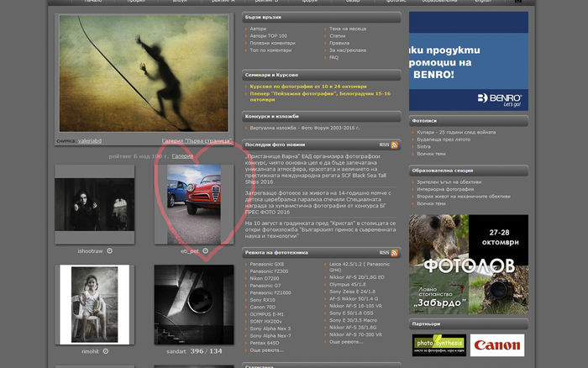Viewport: 588px width, 368px height.
Task: Click the circular icon next to rimohit
Action: tap(109, 351)
